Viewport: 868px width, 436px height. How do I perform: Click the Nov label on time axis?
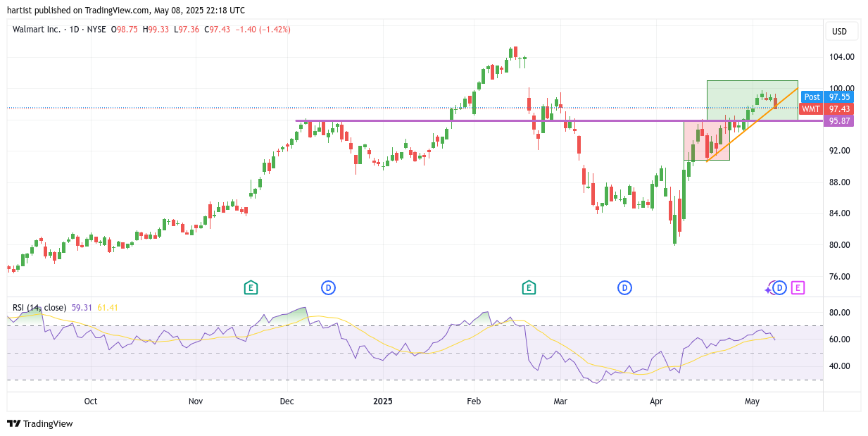click(196, 401)
